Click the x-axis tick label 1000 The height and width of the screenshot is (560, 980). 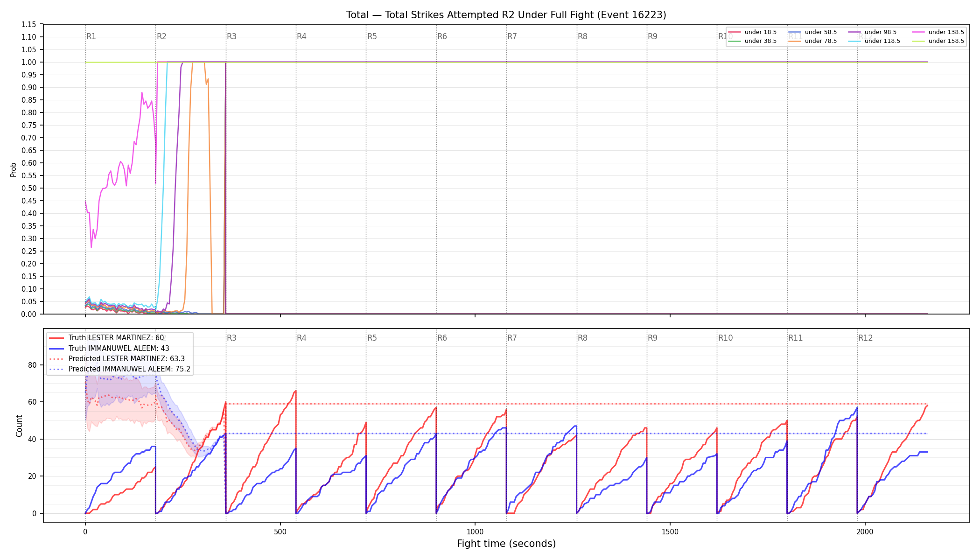[475, 532]
